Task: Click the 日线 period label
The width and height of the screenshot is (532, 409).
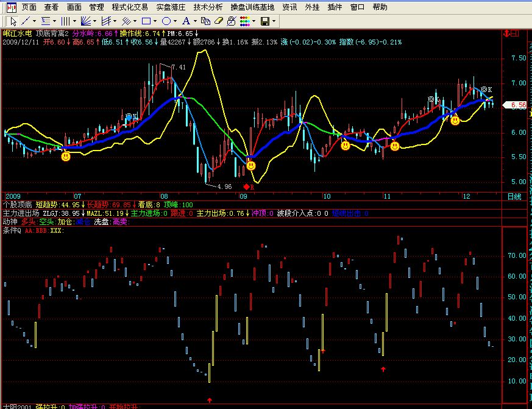Action: click(514, 196)
